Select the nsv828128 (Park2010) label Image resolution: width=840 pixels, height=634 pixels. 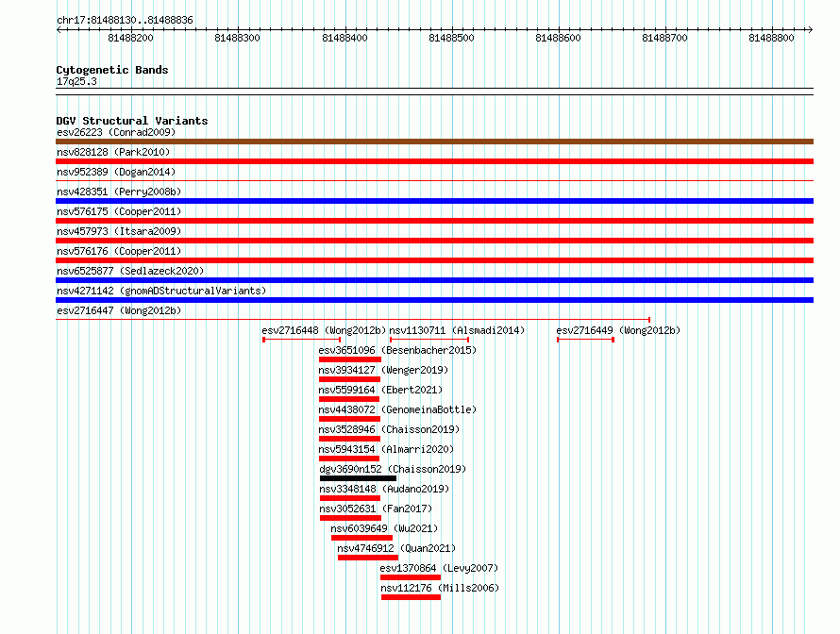(113, 152)
